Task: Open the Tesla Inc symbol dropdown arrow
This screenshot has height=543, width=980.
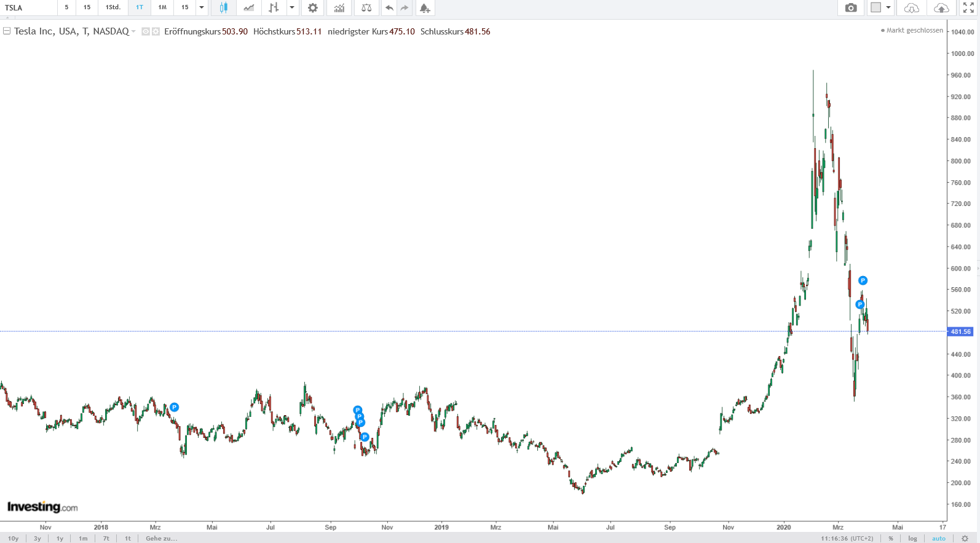Action: [x=133, y=31]
